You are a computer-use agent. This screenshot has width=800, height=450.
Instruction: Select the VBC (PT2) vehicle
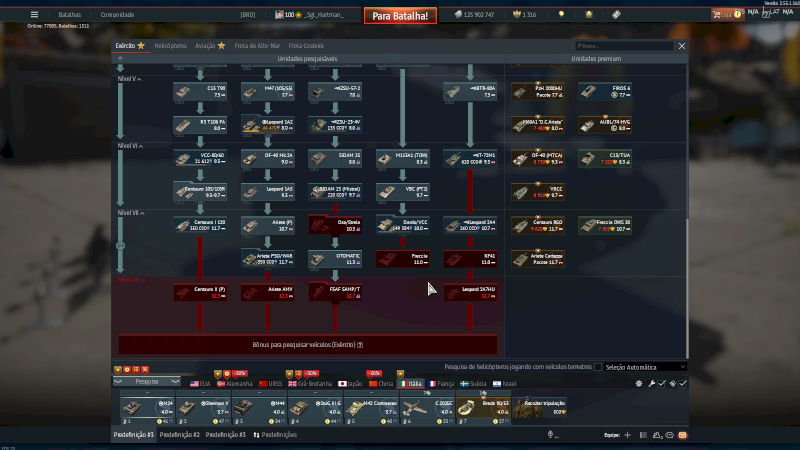tap(403, 192)
